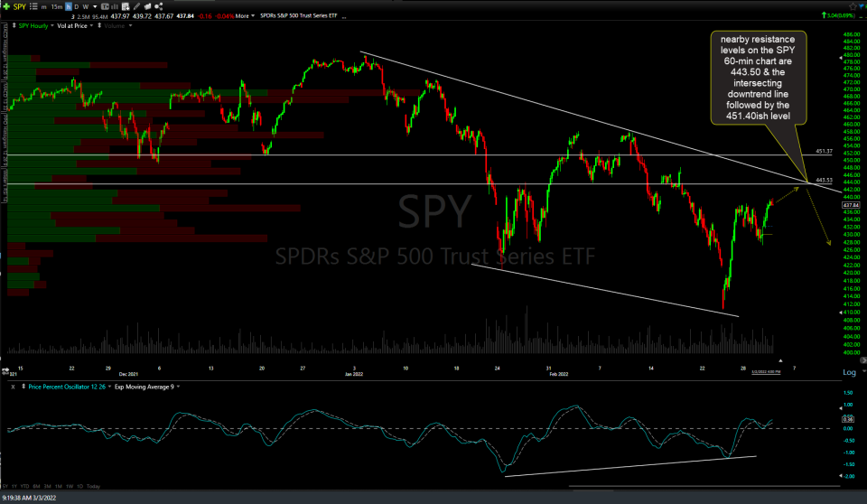Image resolution: width=867 pixels, height=504 pixels.
Task: Switch to the Daily (D) timeframe
Action: 76,6
